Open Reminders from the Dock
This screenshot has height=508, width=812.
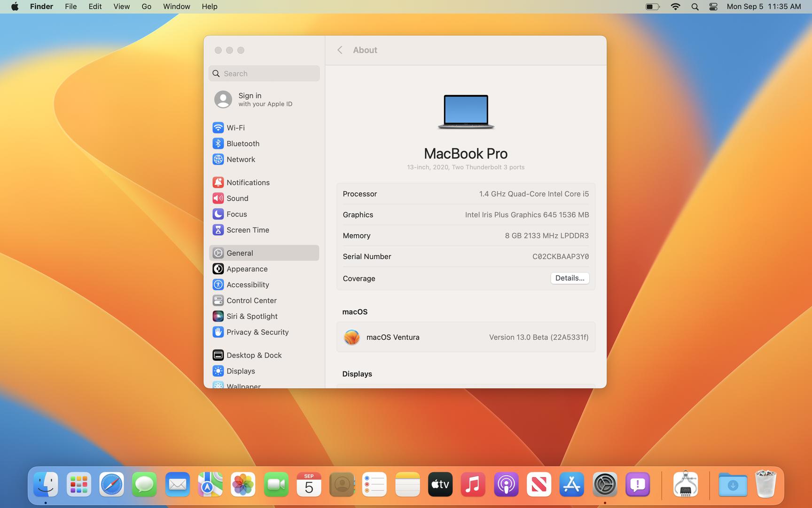[375, 484]
